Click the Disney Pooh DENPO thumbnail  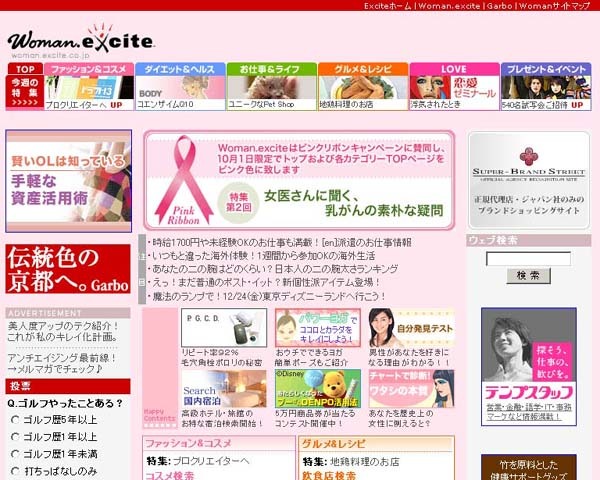pos(318,389)
